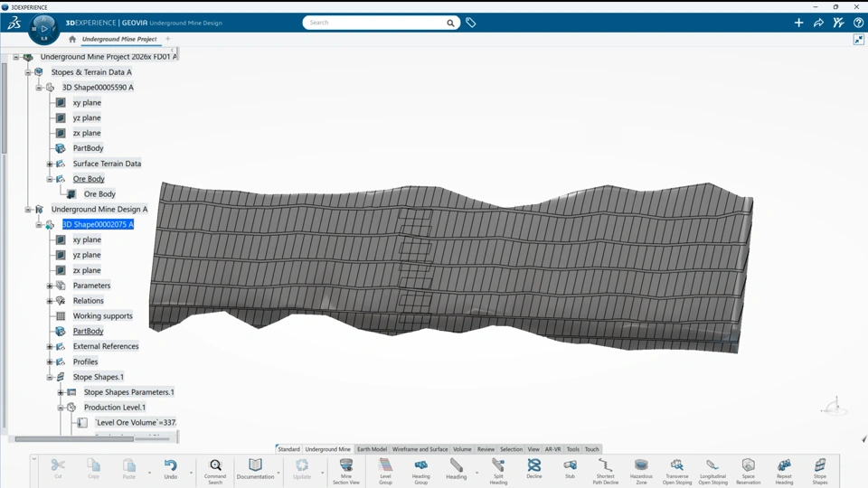The height and width of the screenshot is (488, 868).
Task: Switch to the Volume tab
Action: pos(462,449)
